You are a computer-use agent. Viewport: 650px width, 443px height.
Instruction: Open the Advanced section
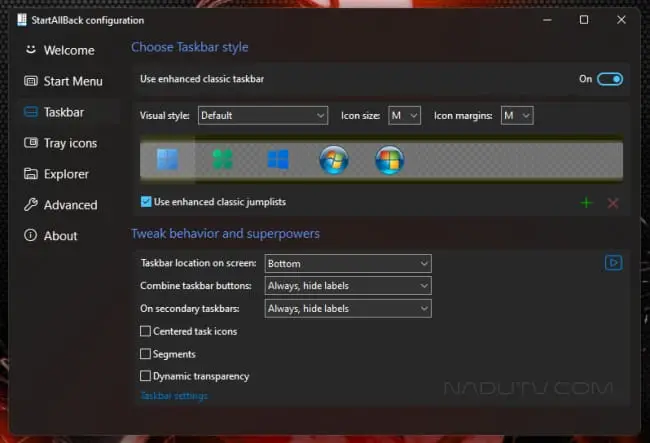61,205
